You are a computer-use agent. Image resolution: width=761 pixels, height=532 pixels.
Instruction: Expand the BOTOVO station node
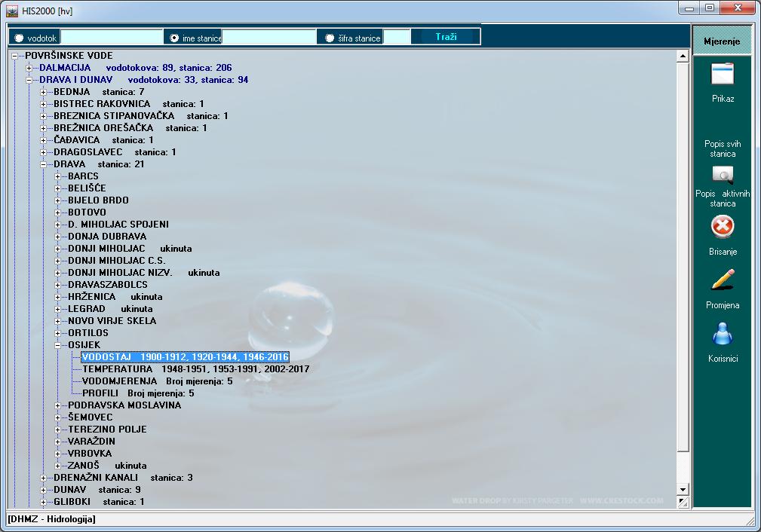pyautogui.click(x=57, y=212)
